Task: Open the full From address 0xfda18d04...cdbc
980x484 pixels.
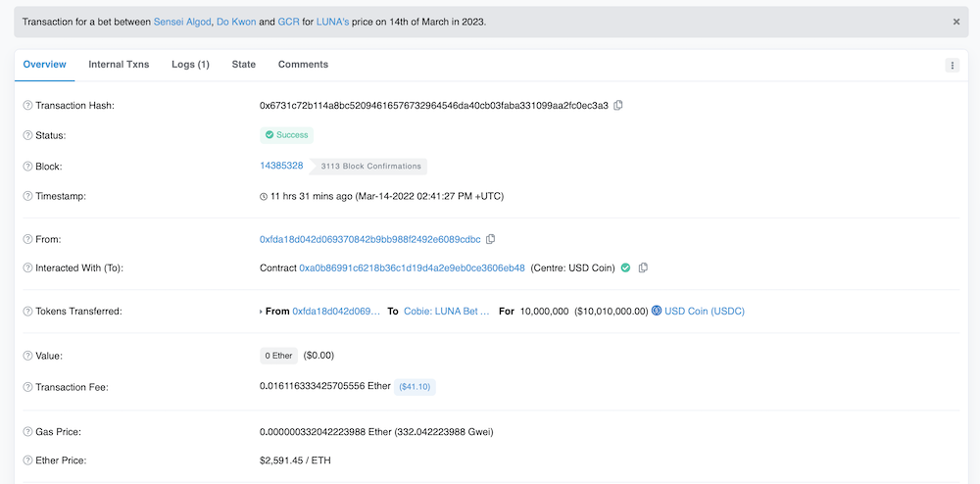Action: pos(370,239)
